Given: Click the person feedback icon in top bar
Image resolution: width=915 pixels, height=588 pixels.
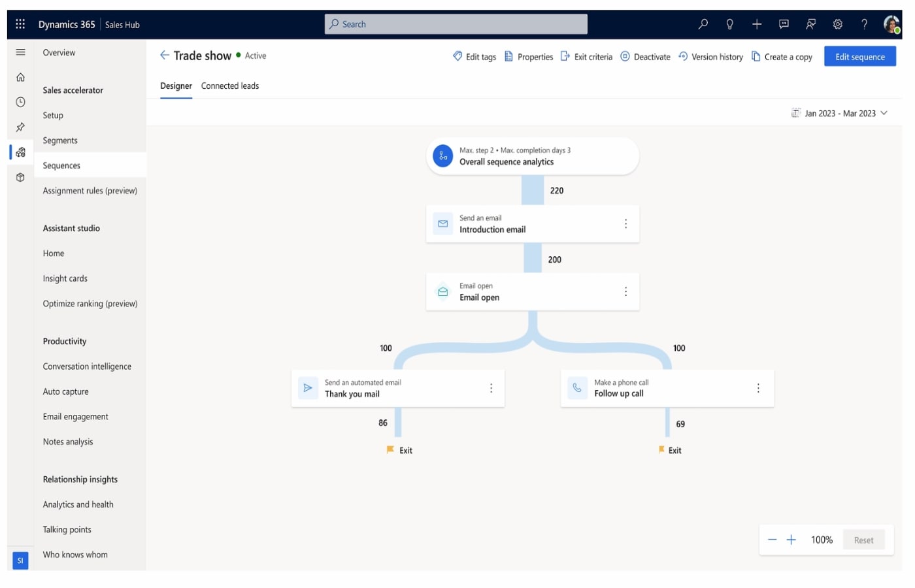Looking at the screenshot, I should [810, 24].
